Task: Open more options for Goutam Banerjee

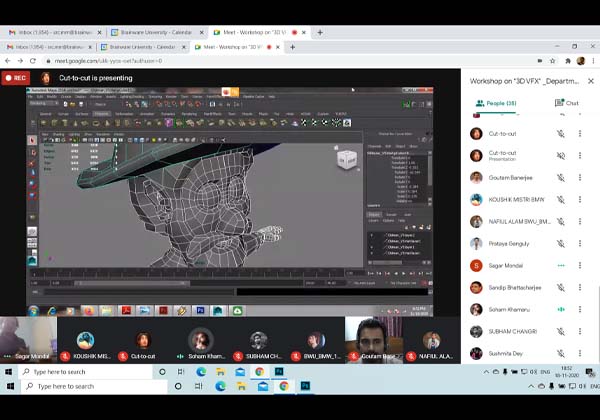Action: pyautogui.click(x=580, y=177)
